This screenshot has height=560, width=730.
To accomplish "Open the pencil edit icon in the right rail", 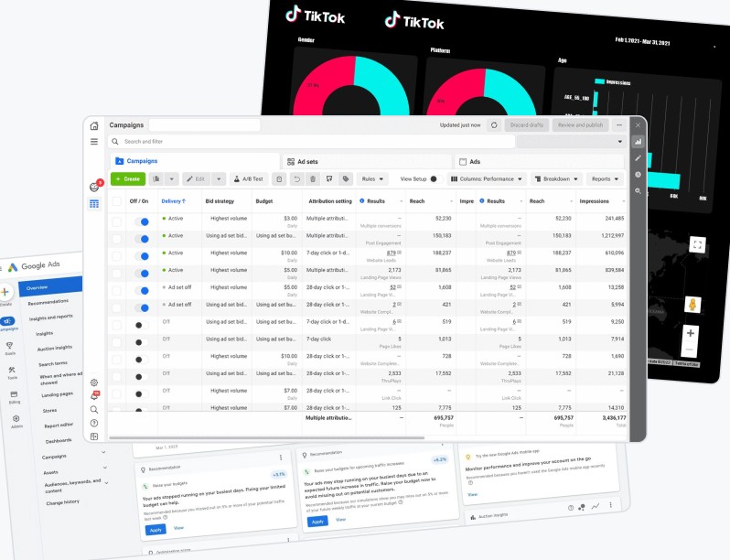I will coord(638,158).
